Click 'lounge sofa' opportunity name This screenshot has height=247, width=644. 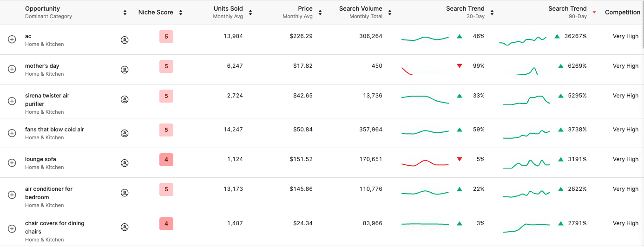point(40,159)
